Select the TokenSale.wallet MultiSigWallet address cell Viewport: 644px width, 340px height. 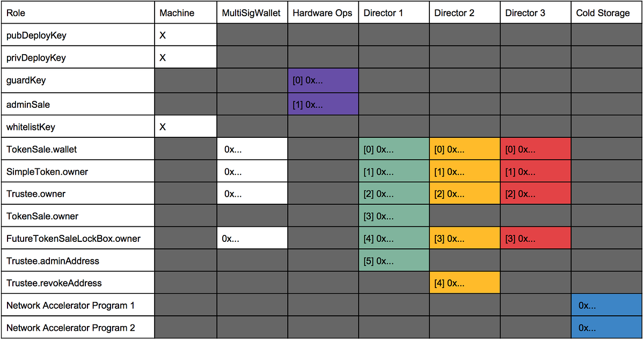point(252,150)
